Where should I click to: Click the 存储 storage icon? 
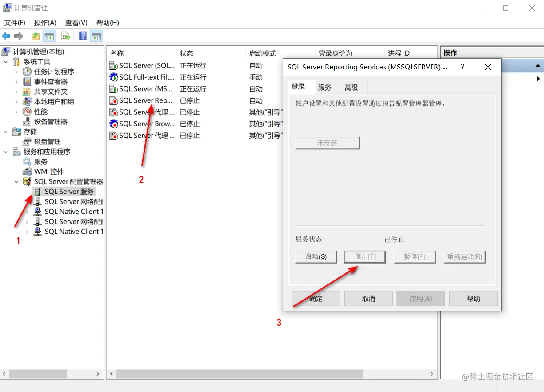click(16, 132)
